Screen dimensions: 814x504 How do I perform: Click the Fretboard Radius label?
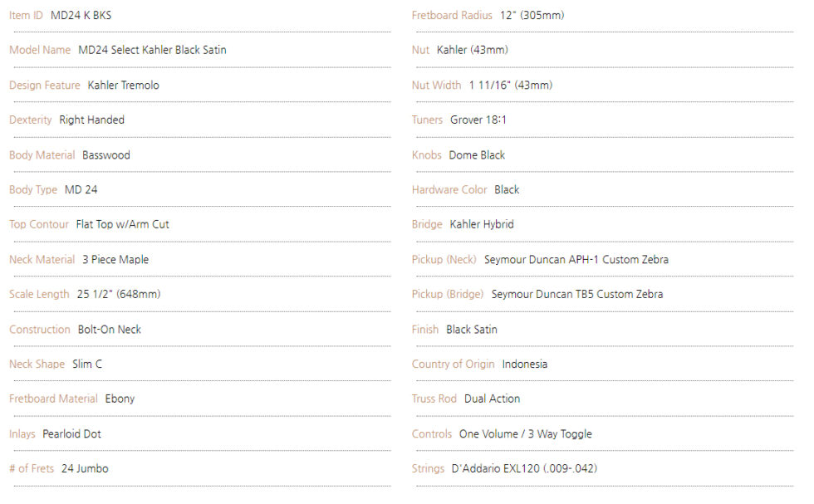(x=452, y=16)
